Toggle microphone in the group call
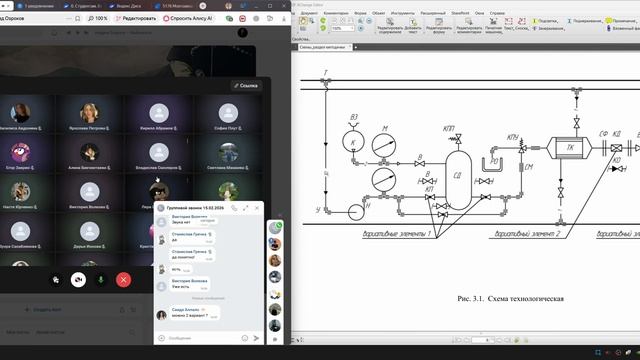 coord(101,280)
